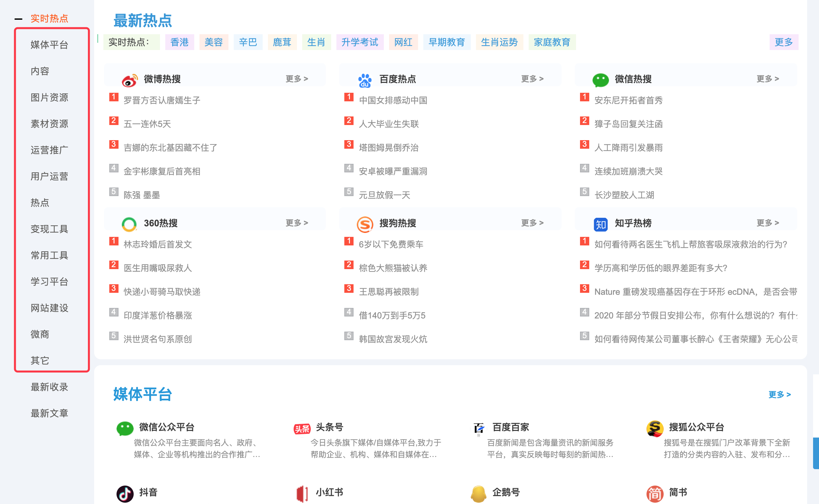Click the Sogou icon beside 搜狗热搜

(365, 224)
